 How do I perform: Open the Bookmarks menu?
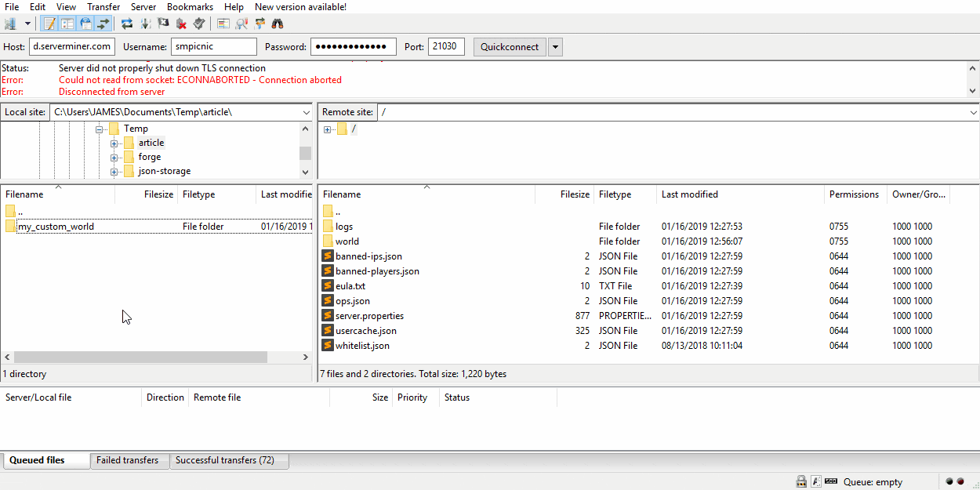coord(190,7)
